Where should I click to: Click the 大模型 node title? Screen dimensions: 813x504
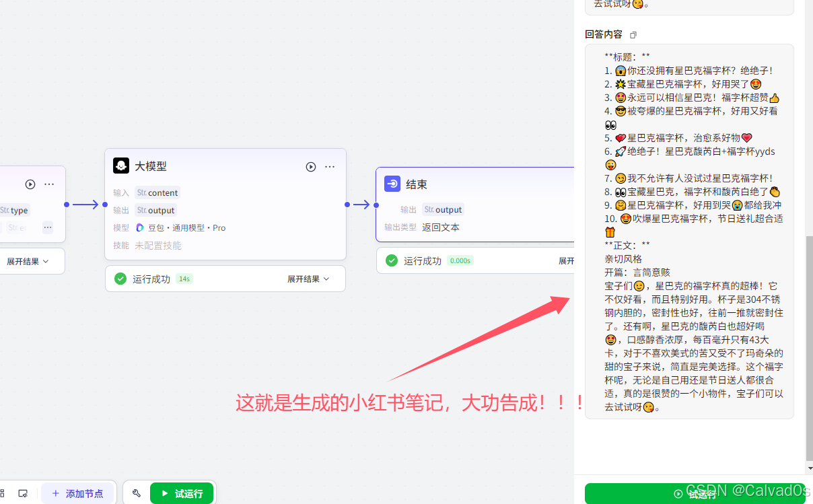point(151,166)
